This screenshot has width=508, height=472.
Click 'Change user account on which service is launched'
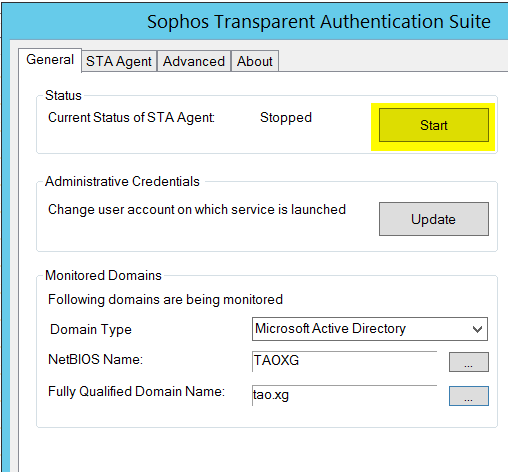(197, 210)
